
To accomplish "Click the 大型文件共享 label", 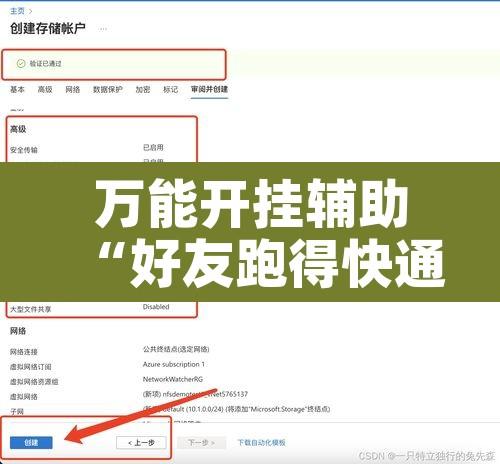I will click(31, 309).
